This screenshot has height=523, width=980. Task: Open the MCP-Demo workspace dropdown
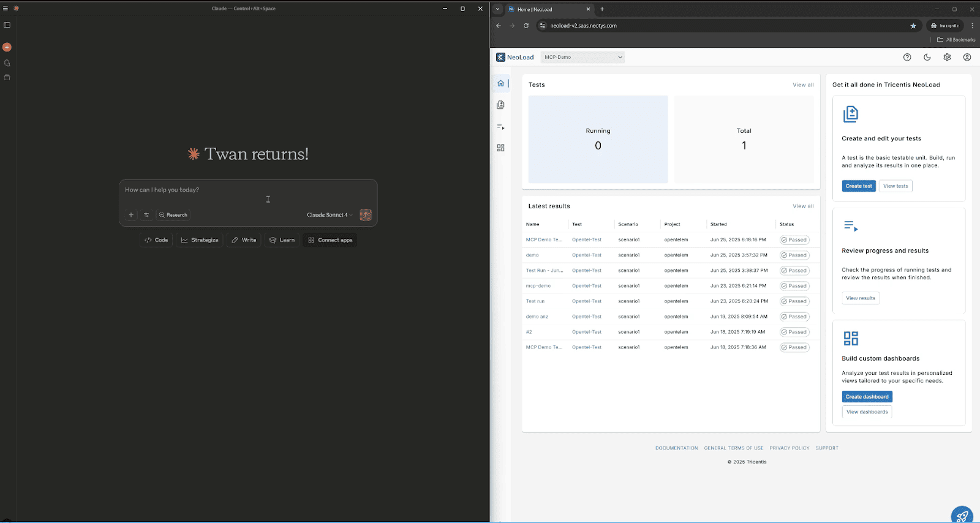point(583,57)
